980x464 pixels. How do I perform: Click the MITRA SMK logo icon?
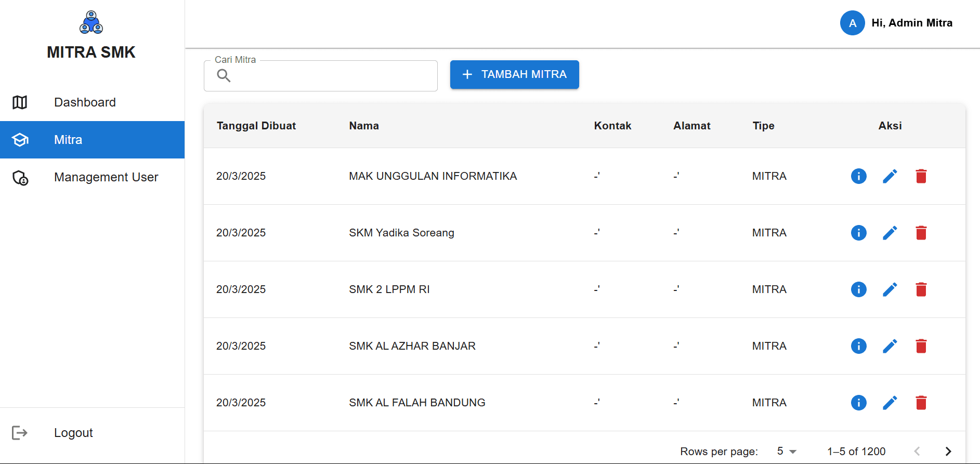tap(91, 22)
